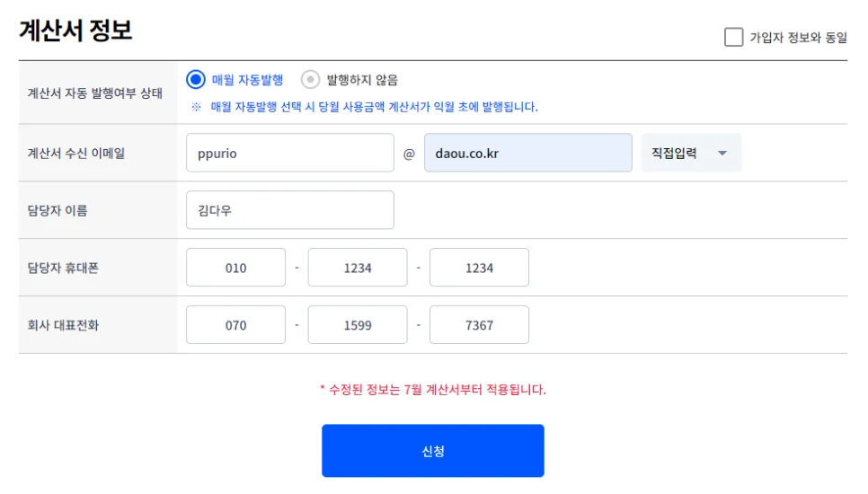Click the 담당자 이름 field with 김다우
The height and width of the screenshot is (494, 868).
289,210
